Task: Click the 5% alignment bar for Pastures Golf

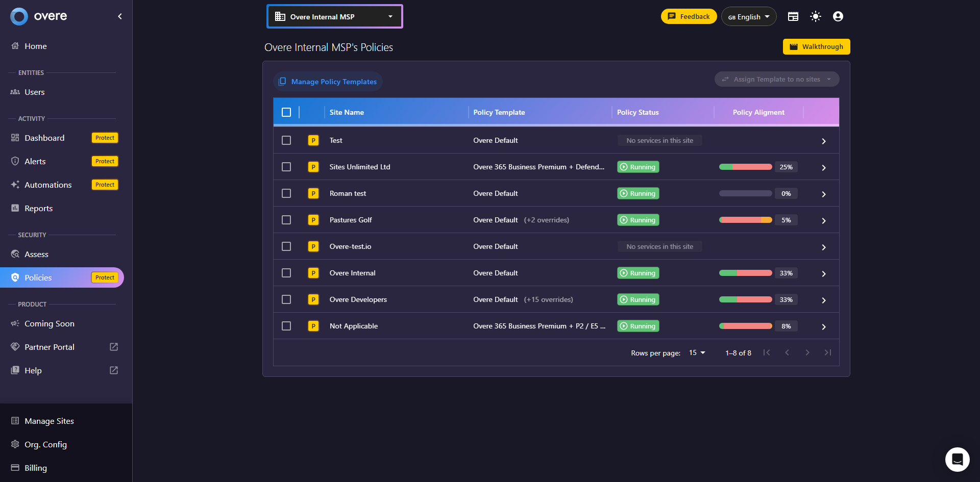Action: [x=745, y=220]
